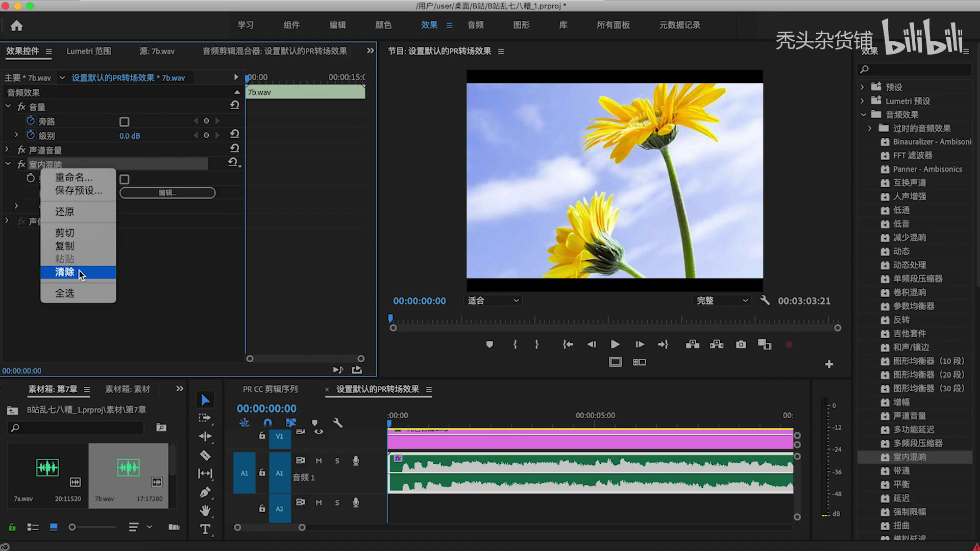This screenshot has height=551, width=980.
Task: Toggle Snap magnet in timeline
Action: coord(267,423)
